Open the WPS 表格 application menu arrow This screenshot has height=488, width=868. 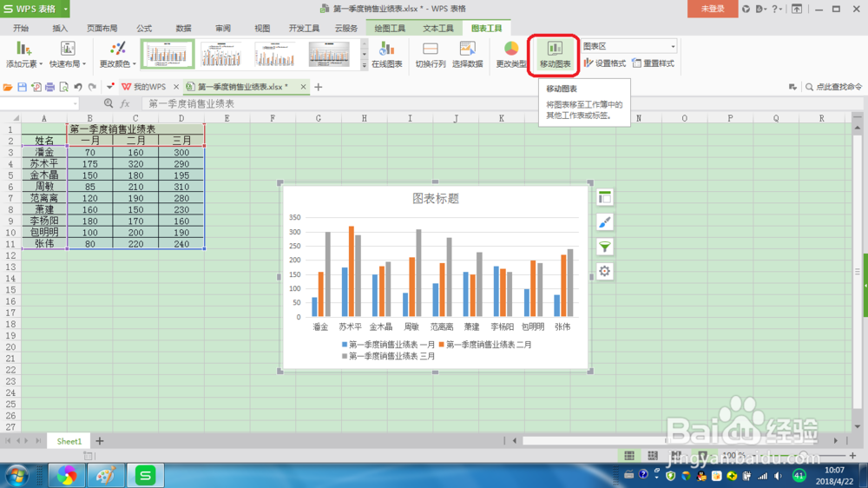tap(65, 9)
